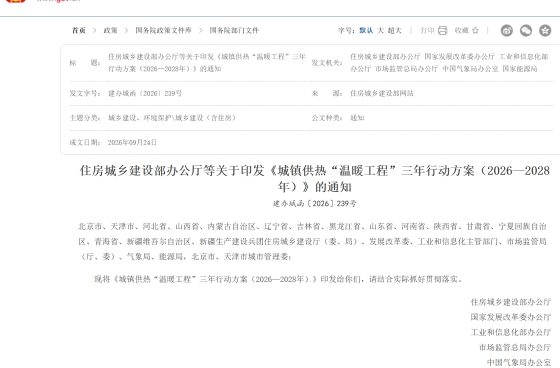Click the 发文字号 label
The width and height of the screenshot is (560, 368).
(85, 93)
